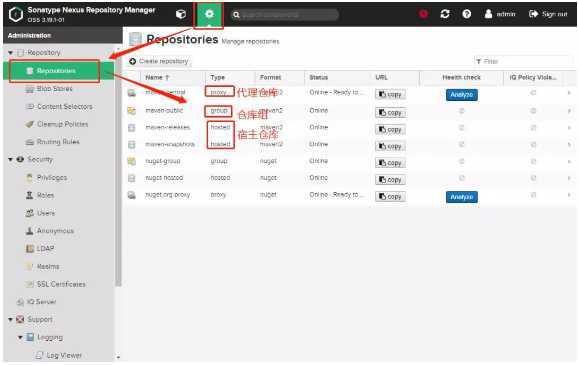
Task: Click Sign out link
Action: [548, 14]
